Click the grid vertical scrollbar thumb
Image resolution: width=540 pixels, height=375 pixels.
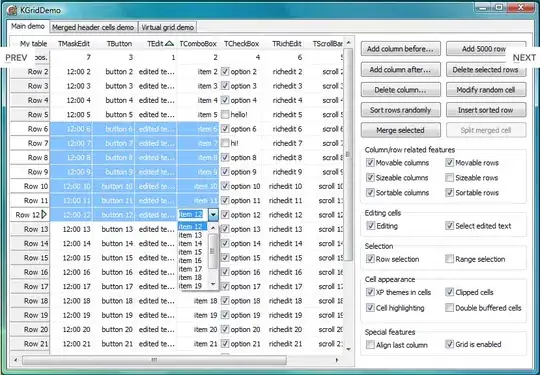[x=348, y=154]
